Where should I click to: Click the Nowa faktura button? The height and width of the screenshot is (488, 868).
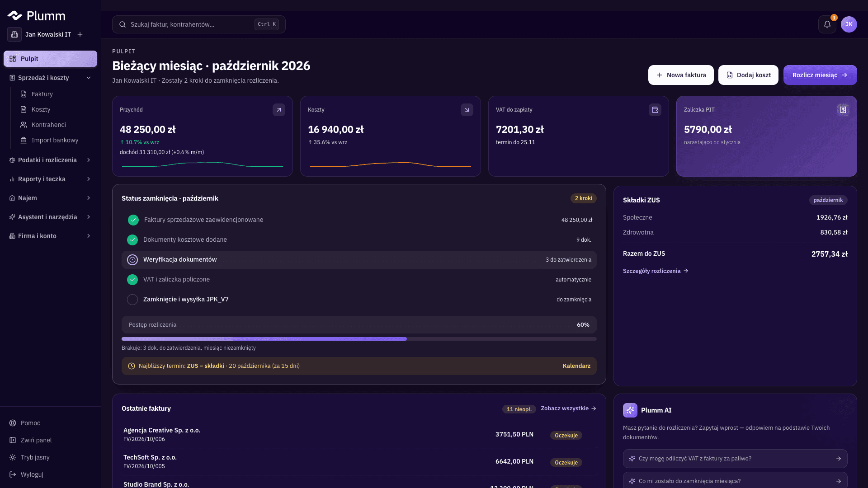pyautogui.click(x=681, y=75)
